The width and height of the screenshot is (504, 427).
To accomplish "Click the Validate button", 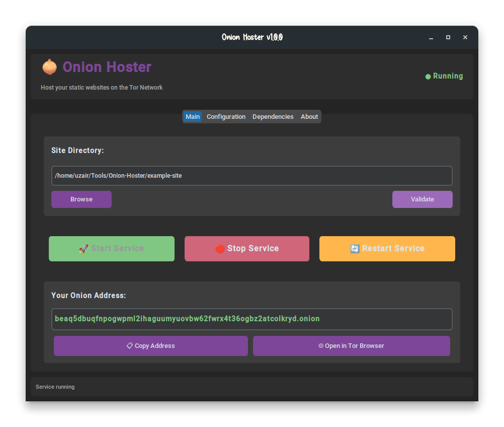I will tap(423, 199).
